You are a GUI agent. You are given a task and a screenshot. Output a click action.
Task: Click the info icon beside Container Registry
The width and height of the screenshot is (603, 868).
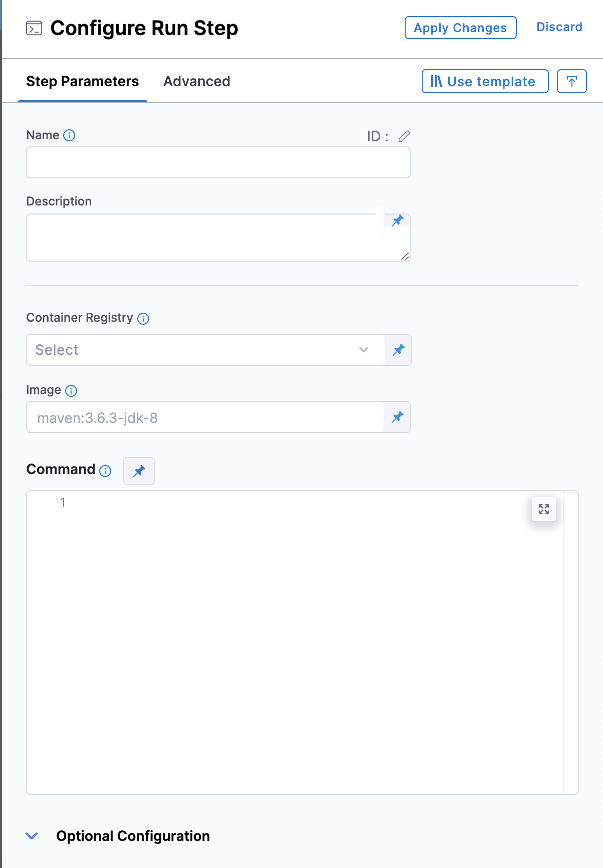tap(143, 319)
